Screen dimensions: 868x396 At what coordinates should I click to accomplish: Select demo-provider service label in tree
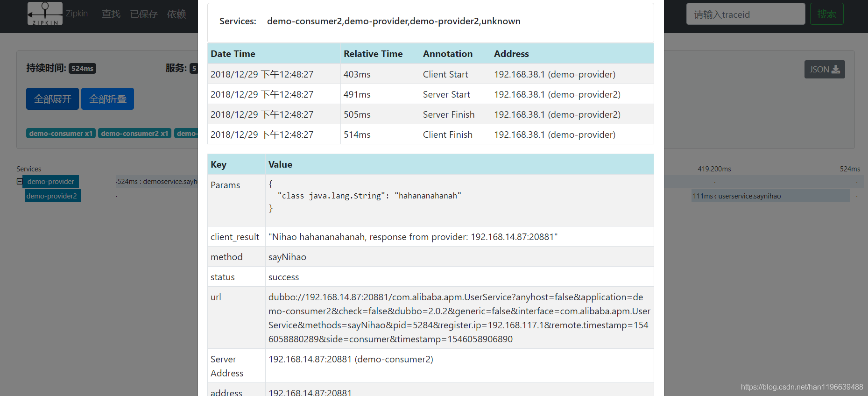51,182
